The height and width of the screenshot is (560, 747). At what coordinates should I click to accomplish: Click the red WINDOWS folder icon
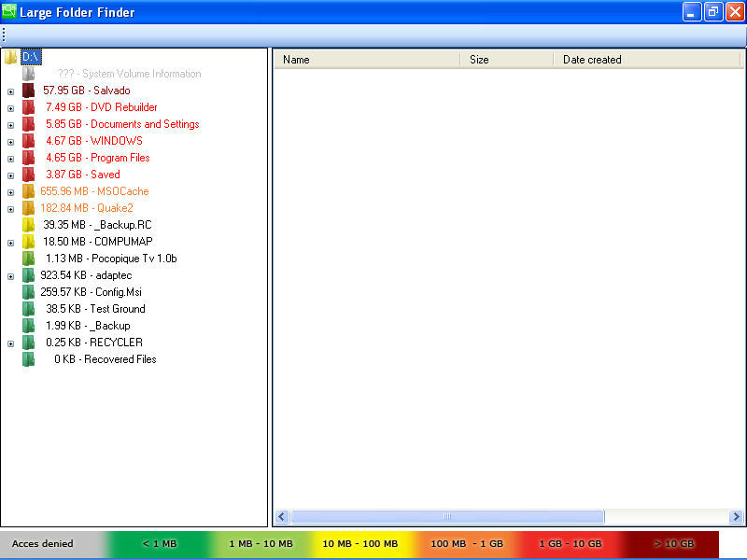[x=29, y=141]
